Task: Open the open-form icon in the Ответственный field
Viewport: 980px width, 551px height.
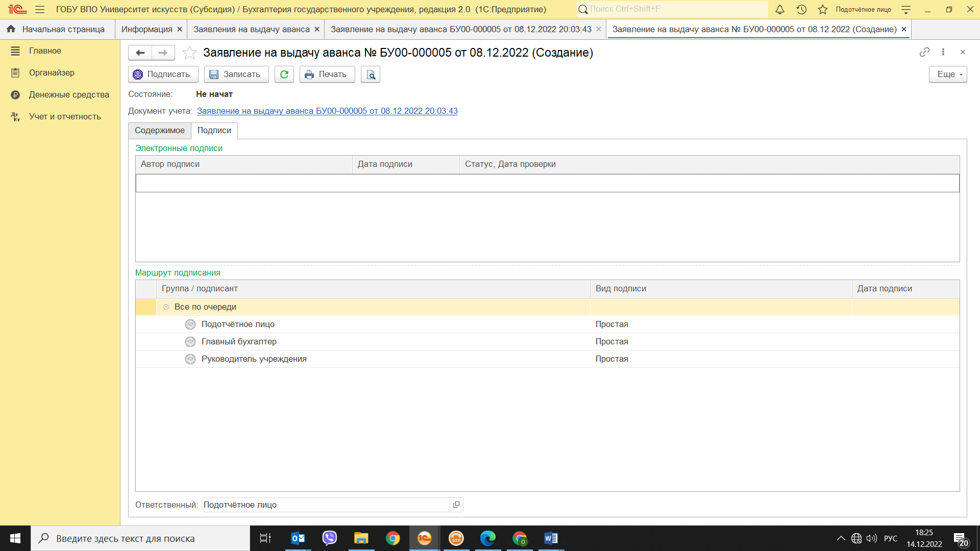Action: [x=456, y=505]
